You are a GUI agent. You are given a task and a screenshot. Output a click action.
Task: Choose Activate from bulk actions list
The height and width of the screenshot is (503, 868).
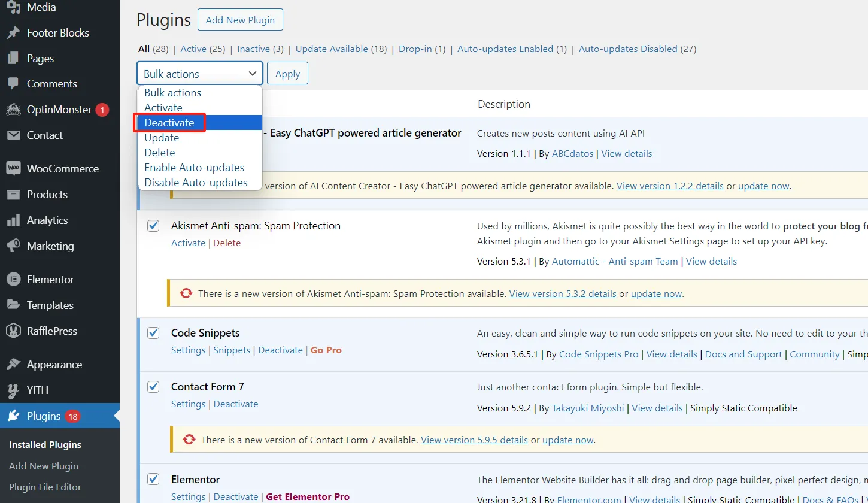200,108
